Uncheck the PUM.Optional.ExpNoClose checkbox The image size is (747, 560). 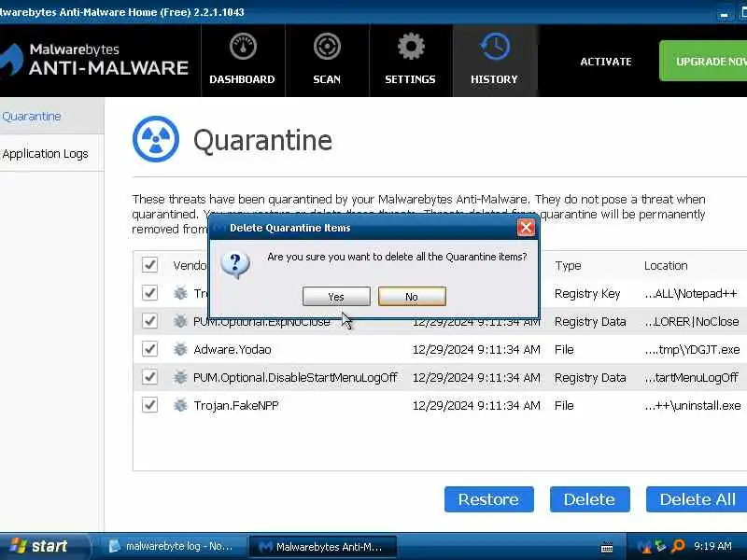[149, 320]
